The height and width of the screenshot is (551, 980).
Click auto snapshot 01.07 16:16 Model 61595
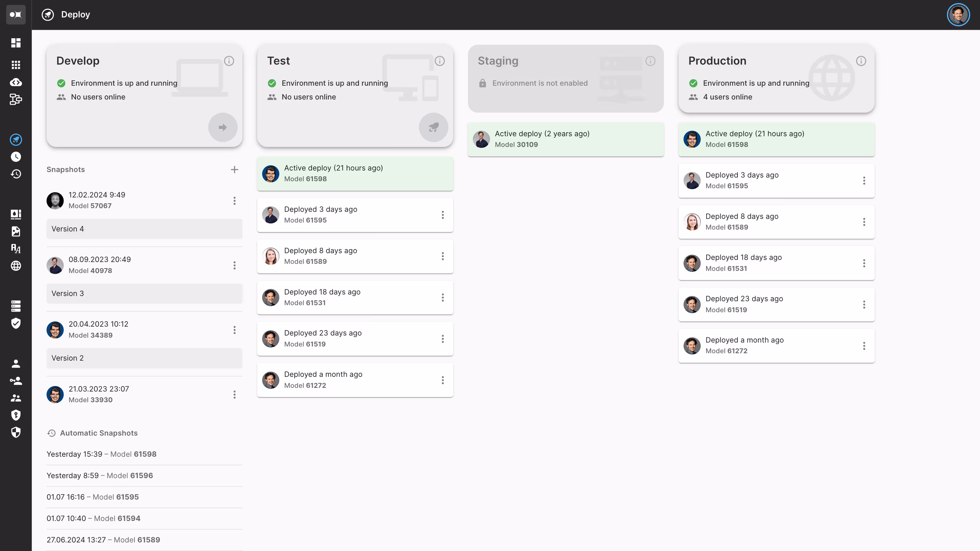(144, 497)
